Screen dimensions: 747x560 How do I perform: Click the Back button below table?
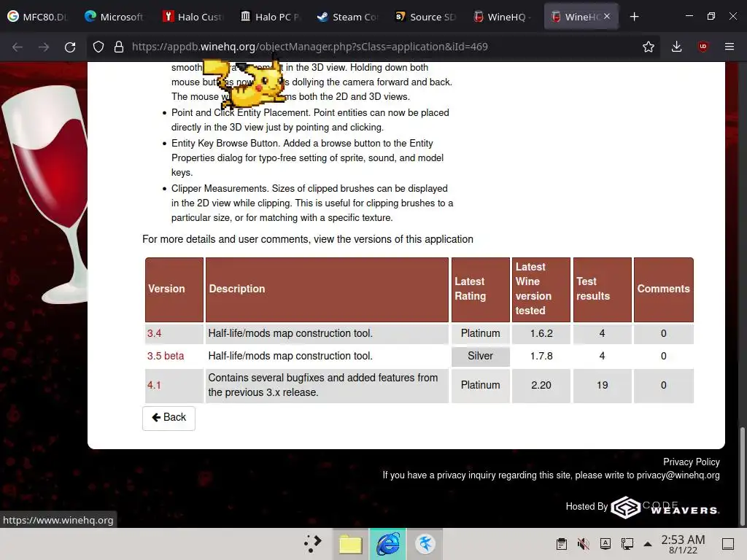(169, 418)
